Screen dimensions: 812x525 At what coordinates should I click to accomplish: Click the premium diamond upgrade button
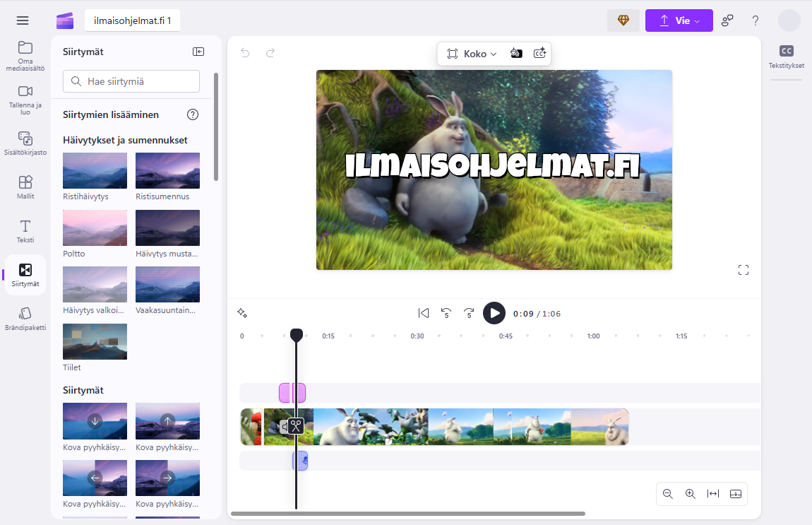click(x=623, y=20)
